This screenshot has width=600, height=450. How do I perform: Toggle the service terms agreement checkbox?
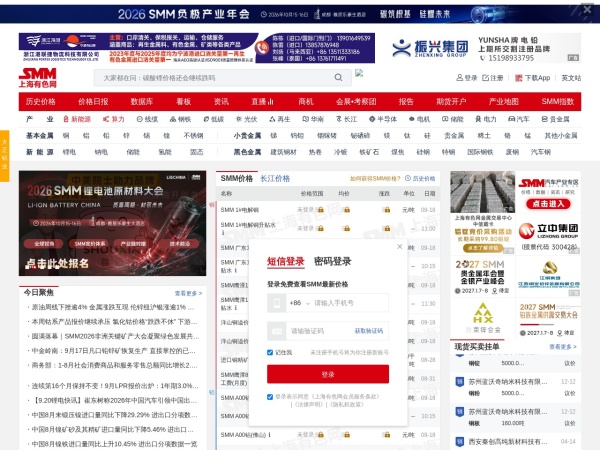point(270,397)
